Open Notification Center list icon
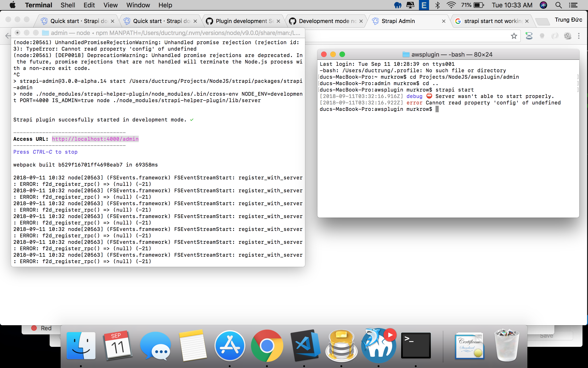Viewport: 588px width, 368px height. tap(574, 5)
